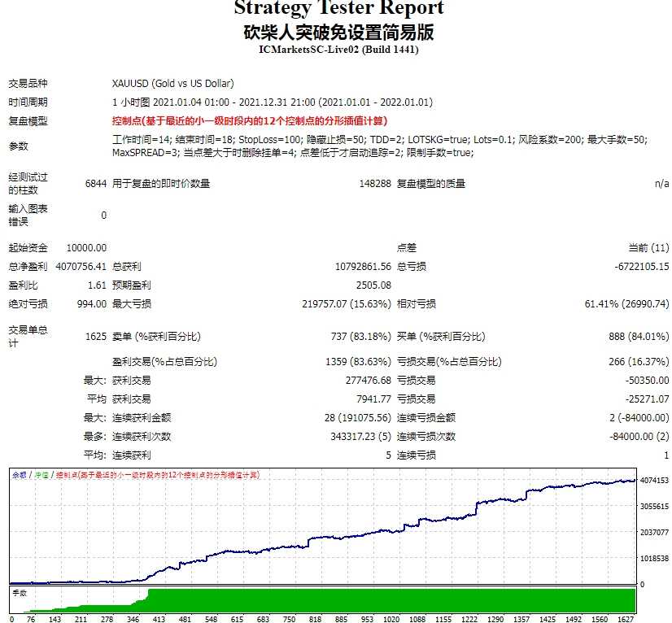Viewport: 672px width, 623px height.
Task: Toggle the 净值 series in the chart legend
Action: point(41,477)
